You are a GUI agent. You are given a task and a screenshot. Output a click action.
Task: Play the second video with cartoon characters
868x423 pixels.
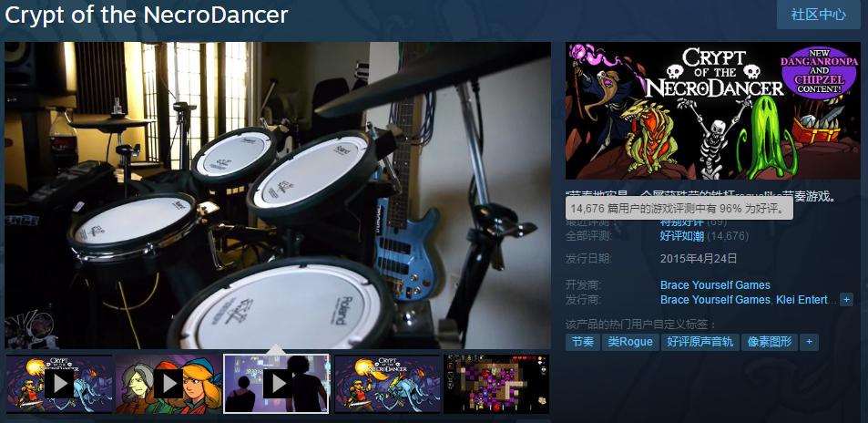(x=168, y=384)
